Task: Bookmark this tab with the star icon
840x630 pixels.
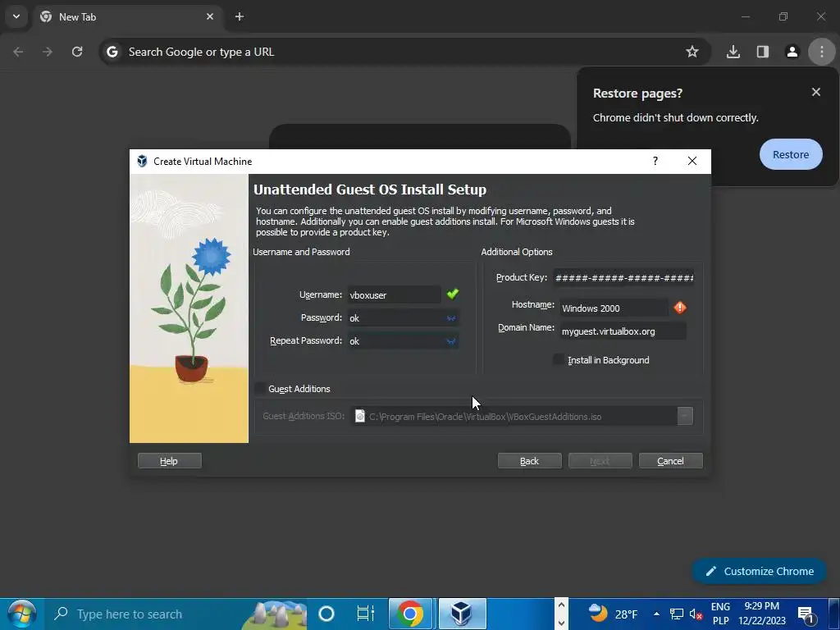Action: [692, 52]
